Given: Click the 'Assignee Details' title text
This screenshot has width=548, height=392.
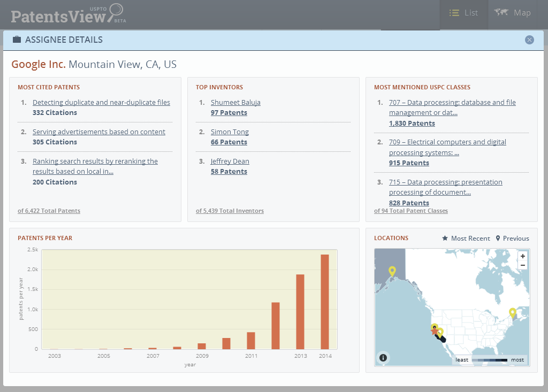Looking at the screenshot, I should pos(64,40).
